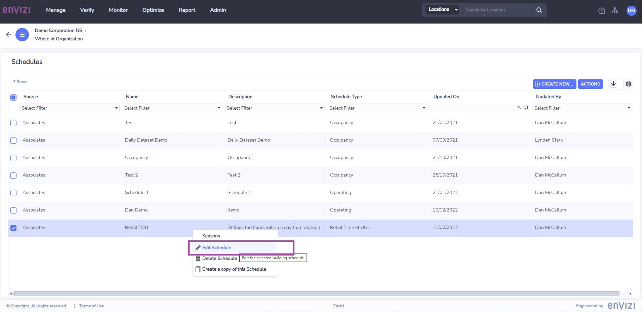Open the Description filter dropdown
This screenshot has width=644, height=312.
275,108
